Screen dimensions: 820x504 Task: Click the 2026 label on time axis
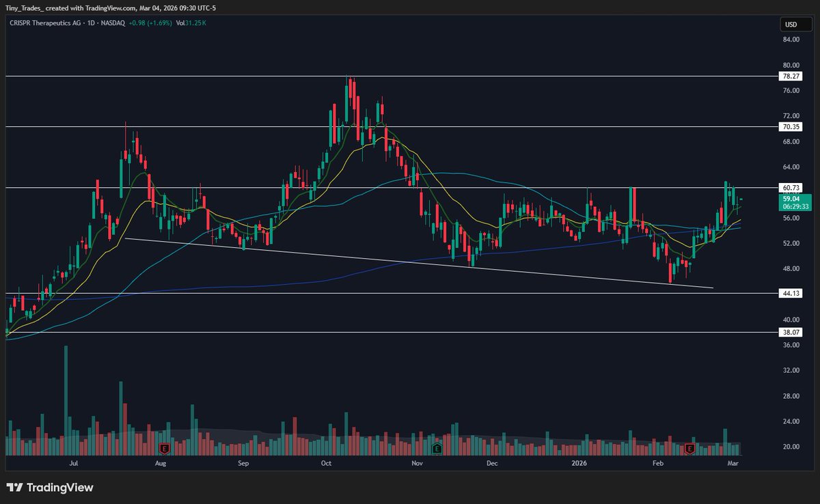click(578, 463)
